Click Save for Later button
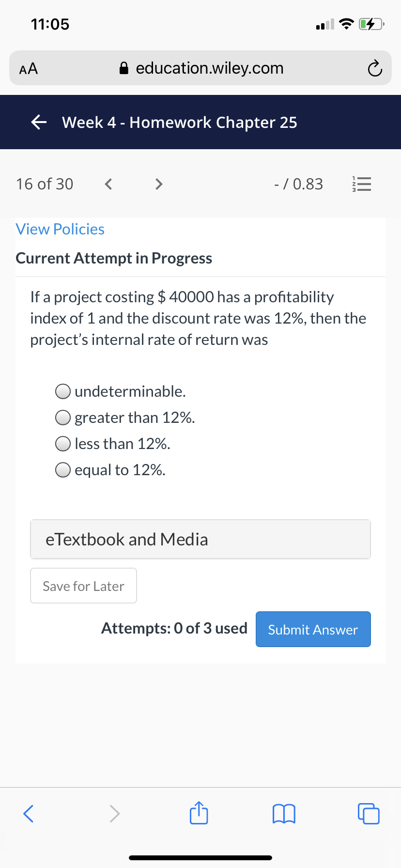The height and width of the screenshot is (868, 401). (x=83, y=586)
